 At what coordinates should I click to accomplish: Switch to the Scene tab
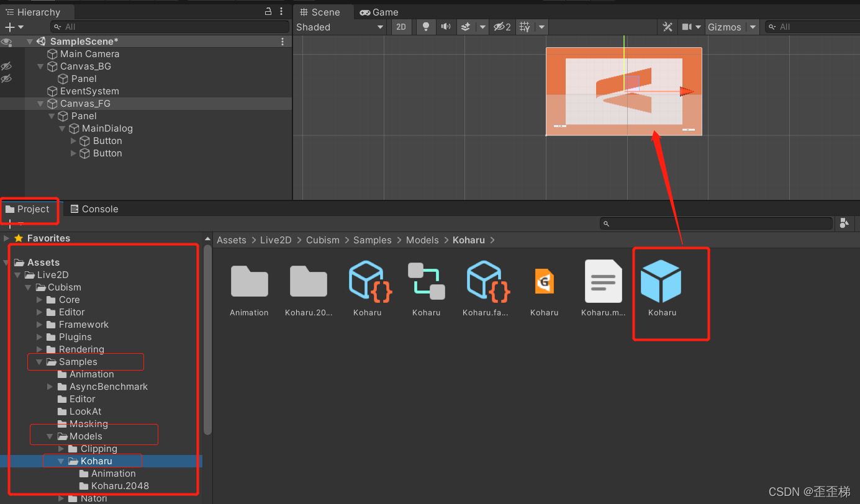tap(320, 12)
